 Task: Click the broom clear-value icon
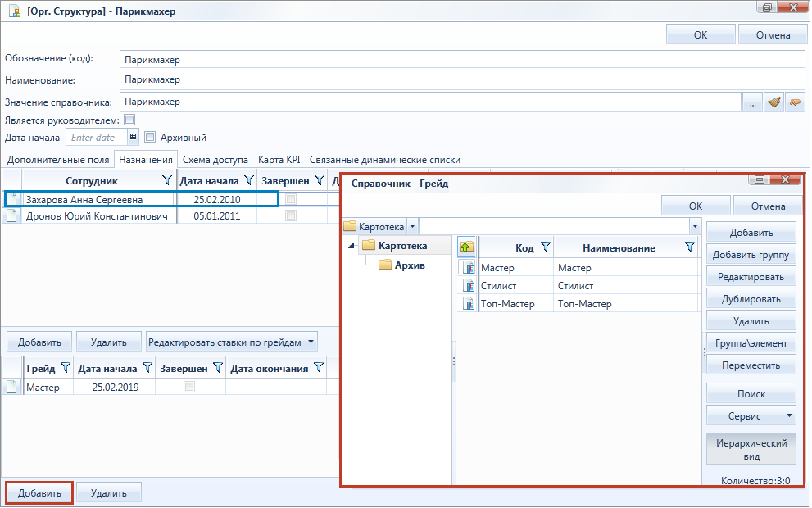tap(774, 102)
